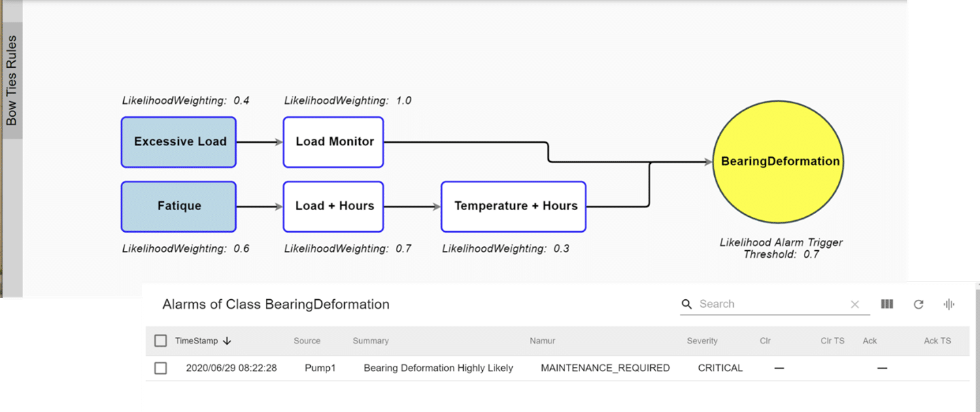Click the Likelihood Alarm Trigger Threshold label

[x=781, y=248]
